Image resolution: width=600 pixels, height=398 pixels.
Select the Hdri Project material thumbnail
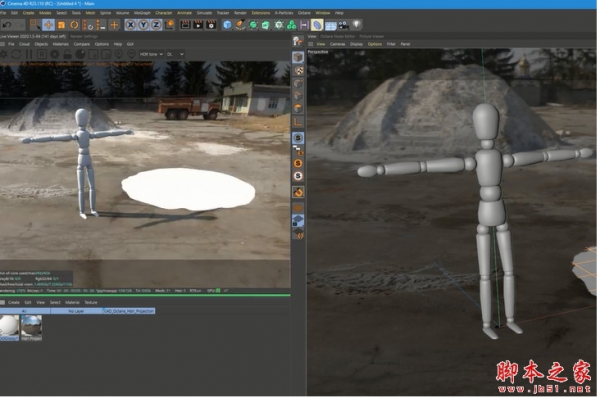point(31,328)
